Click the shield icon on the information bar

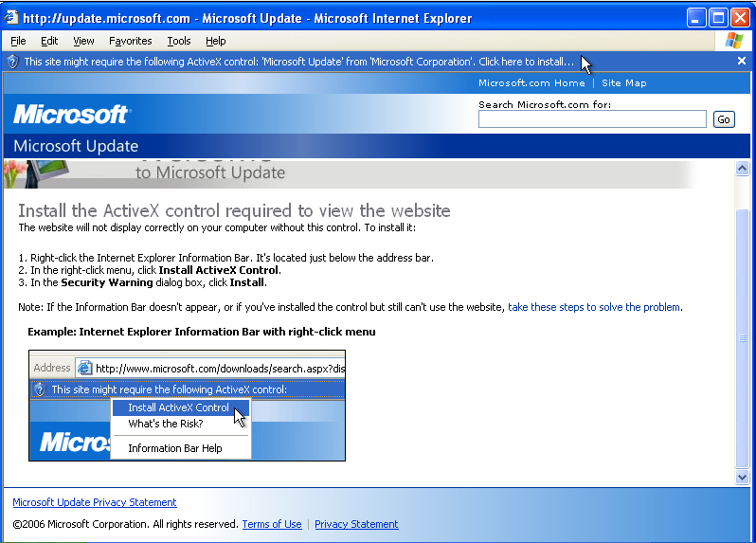tap(12, 62)
